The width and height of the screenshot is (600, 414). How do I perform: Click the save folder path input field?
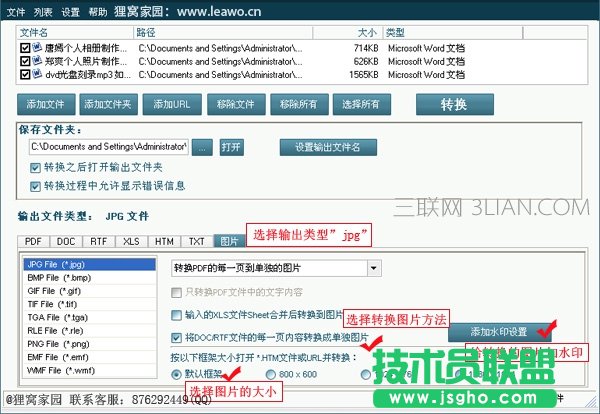109,147
